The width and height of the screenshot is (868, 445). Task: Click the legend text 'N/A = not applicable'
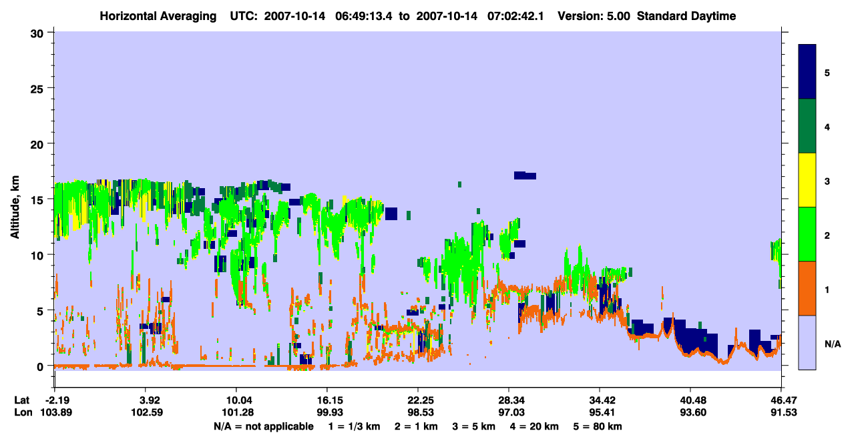[x=263, y=426]
